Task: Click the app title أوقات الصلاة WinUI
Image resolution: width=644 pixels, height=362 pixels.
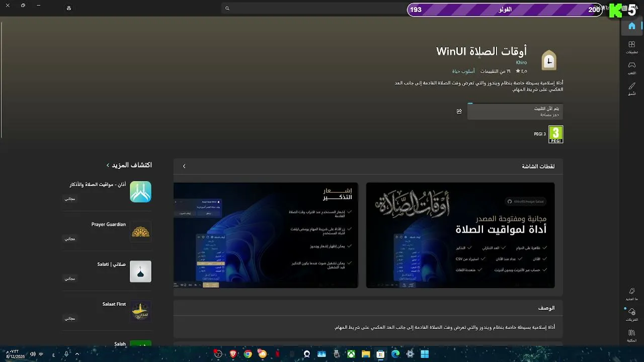Action: tap(481, 51)
